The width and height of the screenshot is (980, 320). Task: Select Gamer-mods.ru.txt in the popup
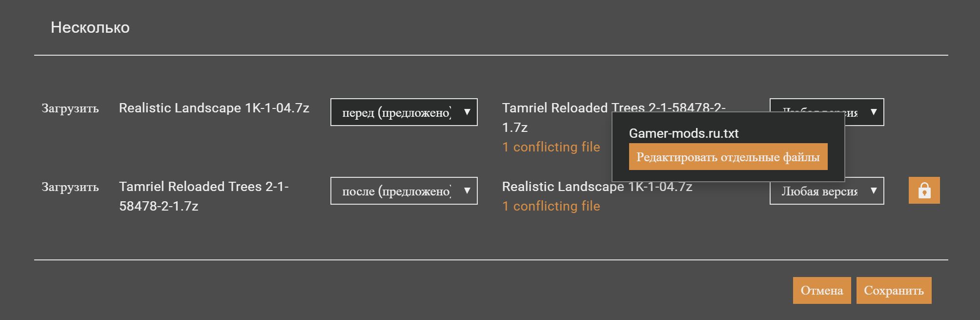[x=683, y=133]
